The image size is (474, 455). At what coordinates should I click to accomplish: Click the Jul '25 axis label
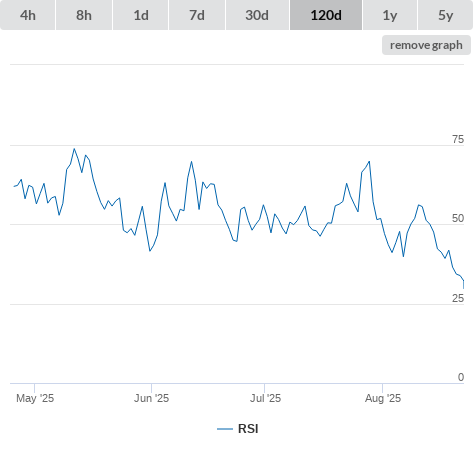click(265, 398)
